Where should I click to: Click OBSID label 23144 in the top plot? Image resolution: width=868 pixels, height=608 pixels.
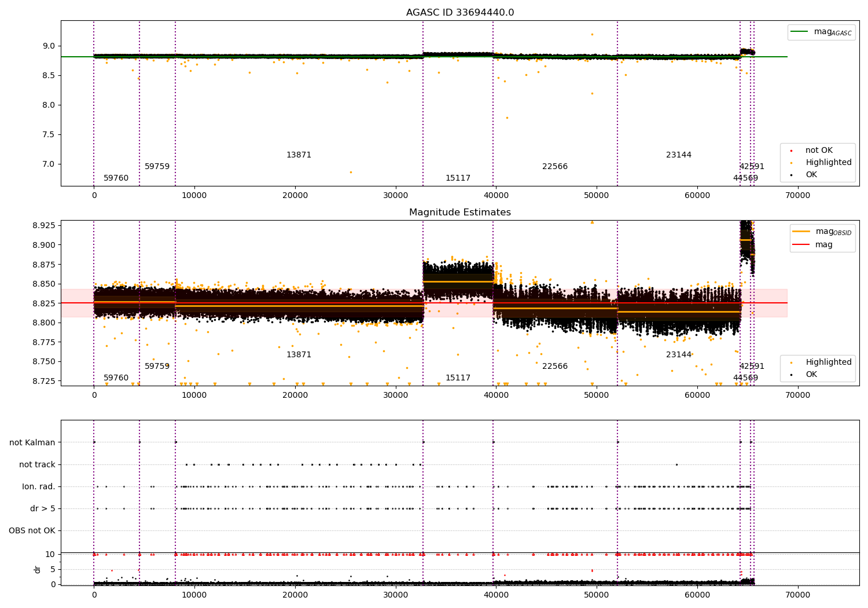tap(679, 155)
